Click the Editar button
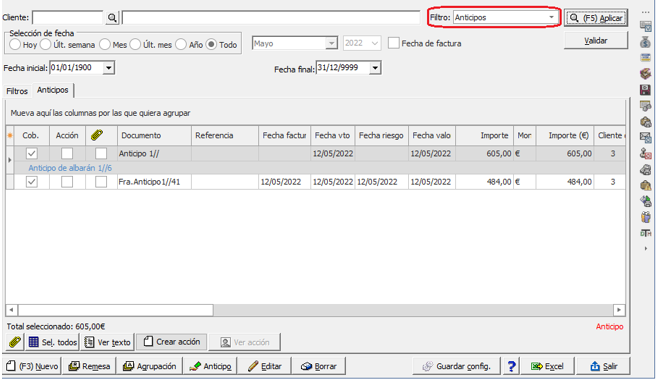The width and height of the screenshot is (657, 381). 265,366
